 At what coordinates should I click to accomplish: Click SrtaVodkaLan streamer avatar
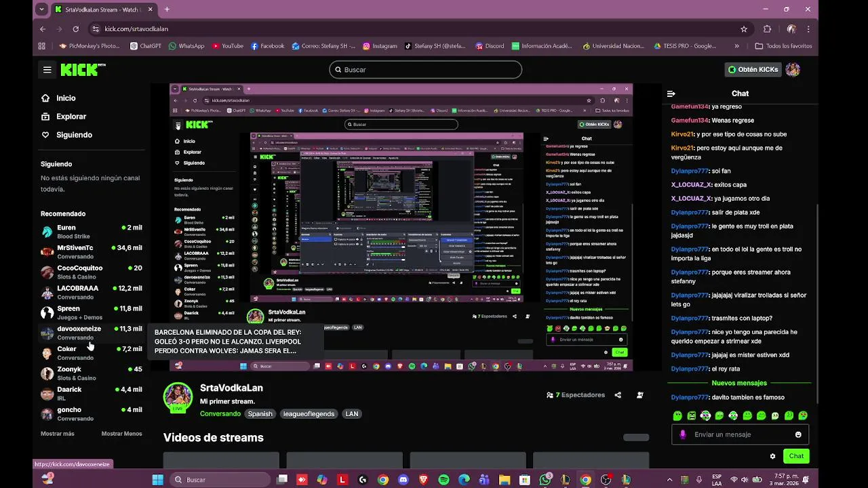pos(178,396)
